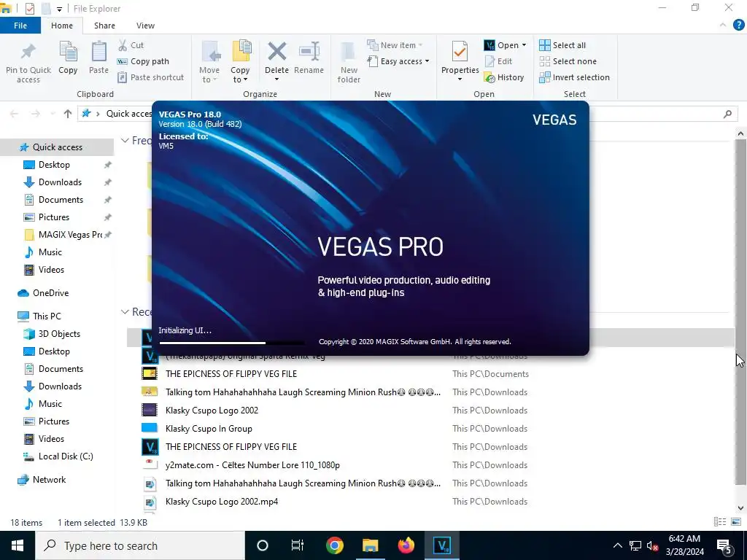
Task: Open Google Chrome from taskbar
Action: 334,545
